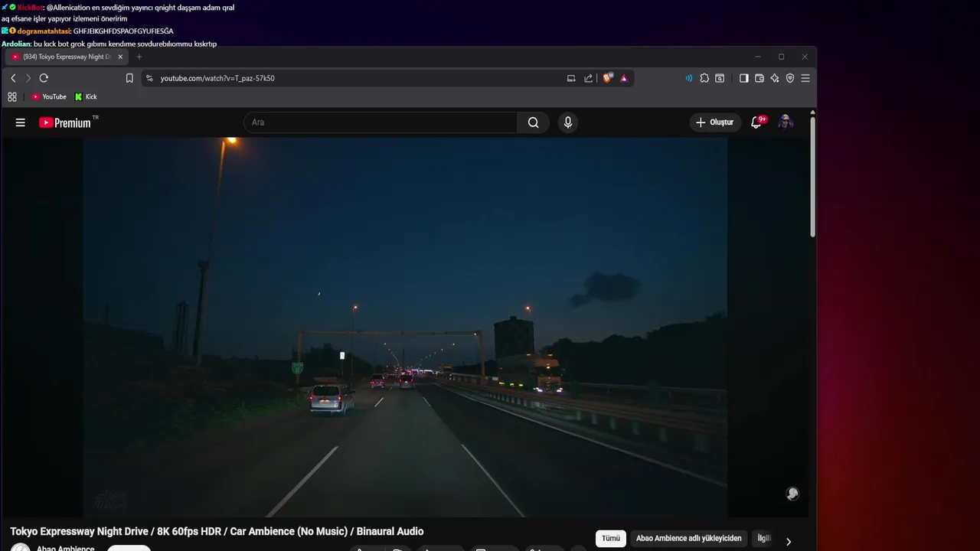Open site settings icon beside the URL

[149, 78]
